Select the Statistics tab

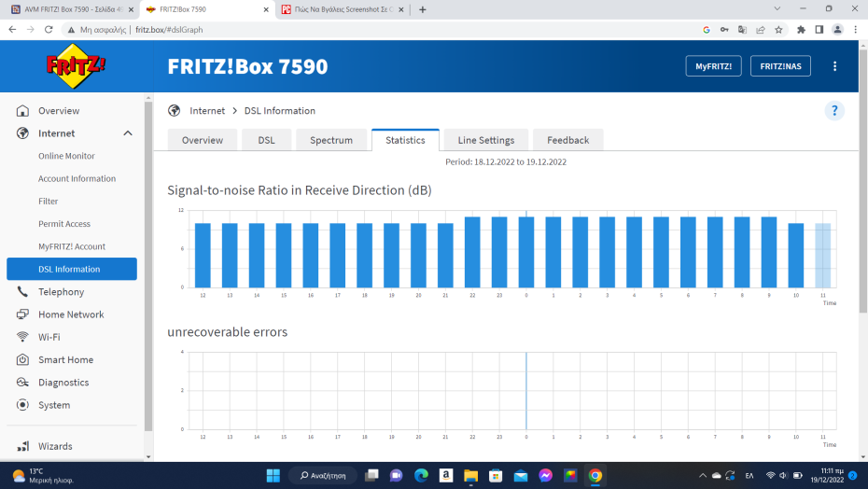pyautogui.click(x=405, y=140)
